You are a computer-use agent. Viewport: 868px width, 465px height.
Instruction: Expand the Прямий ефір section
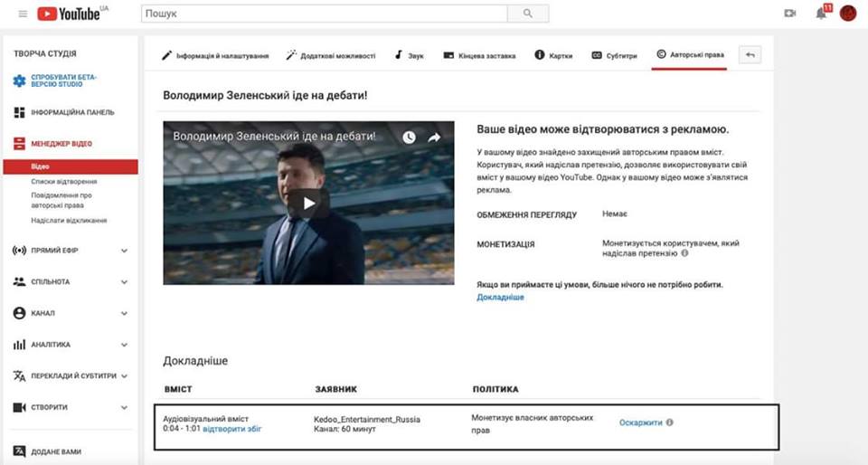(124, 251)
